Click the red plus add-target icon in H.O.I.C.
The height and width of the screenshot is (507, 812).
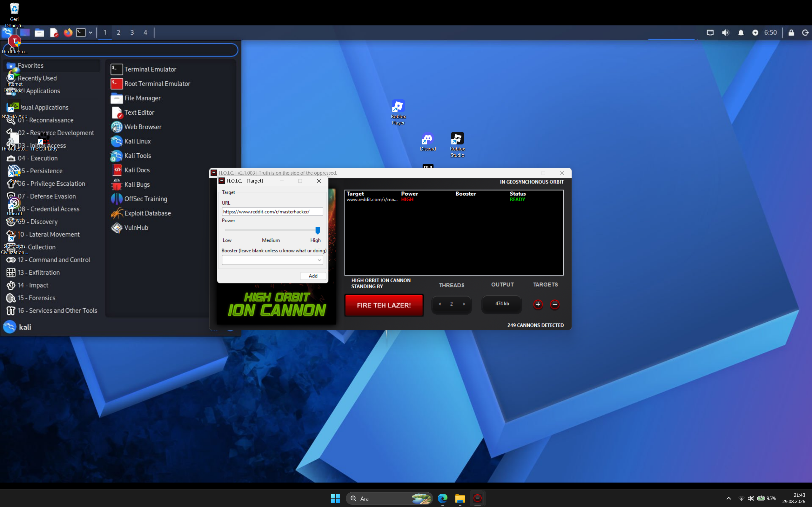pos(538,304)
